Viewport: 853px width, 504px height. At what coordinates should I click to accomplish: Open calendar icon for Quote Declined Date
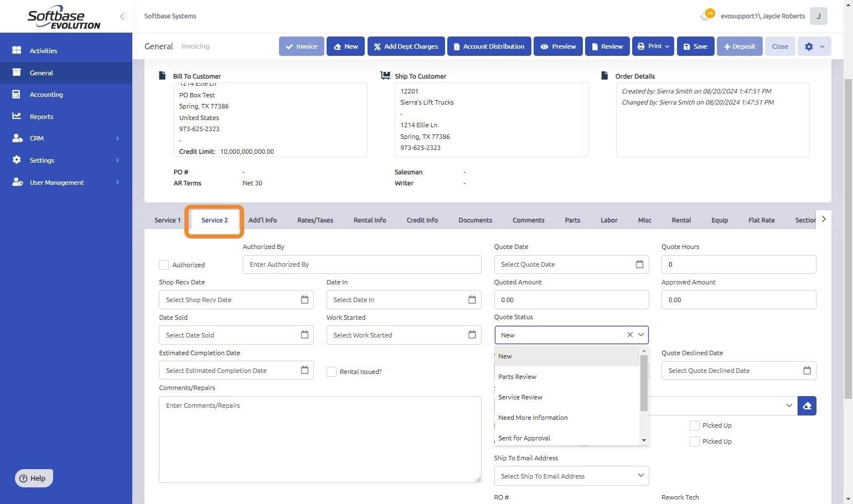coord(807,371)
